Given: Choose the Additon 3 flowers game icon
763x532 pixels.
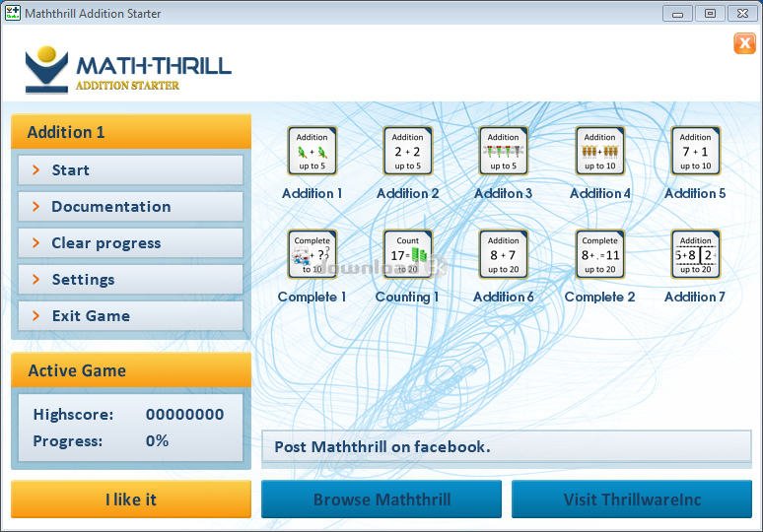Looking at the screenshot, I should click(x=504, y=151).
